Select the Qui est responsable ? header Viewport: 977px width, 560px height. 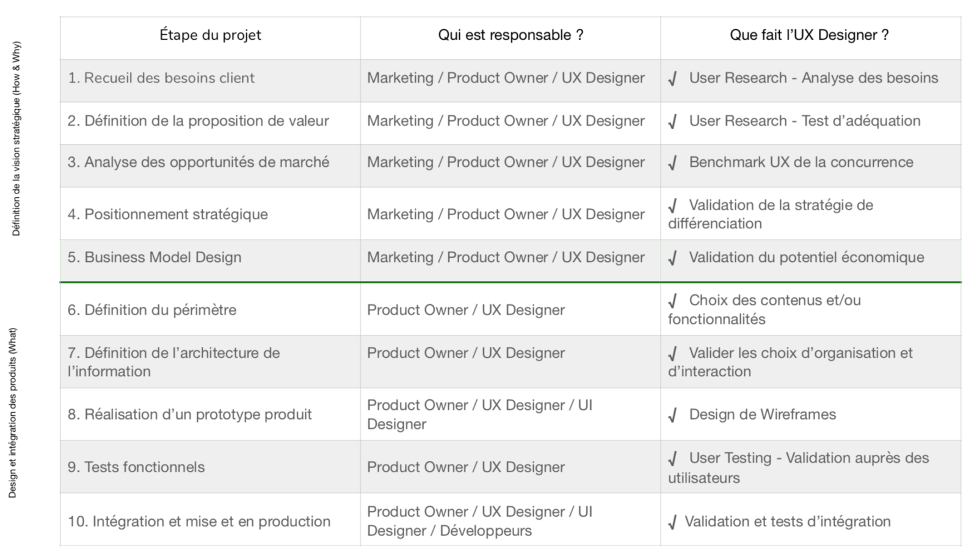(x=510, y=35)
